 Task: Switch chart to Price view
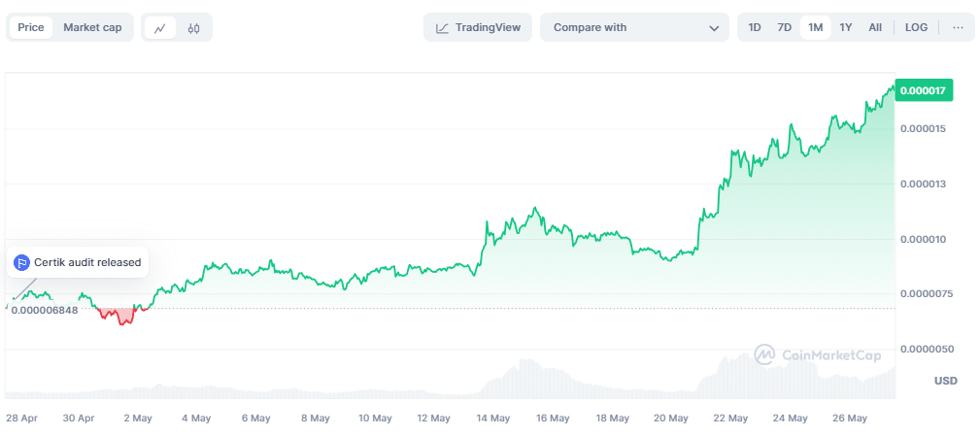(31, 27)
